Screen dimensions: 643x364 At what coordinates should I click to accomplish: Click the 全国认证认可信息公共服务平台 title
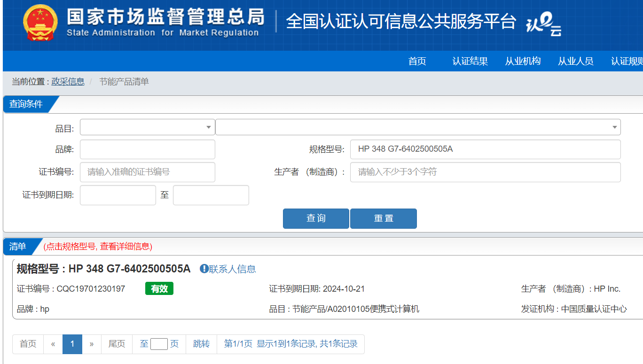401,22
